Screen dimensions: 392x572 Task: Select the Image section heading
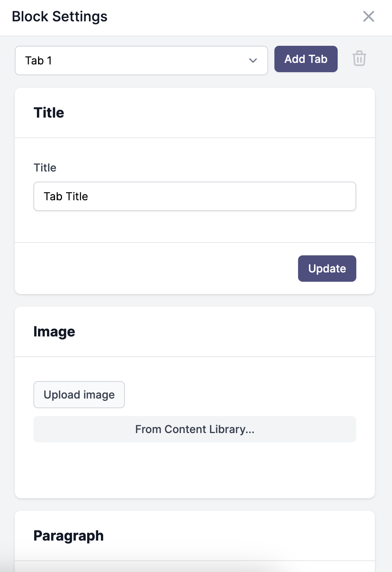[54, 332]
